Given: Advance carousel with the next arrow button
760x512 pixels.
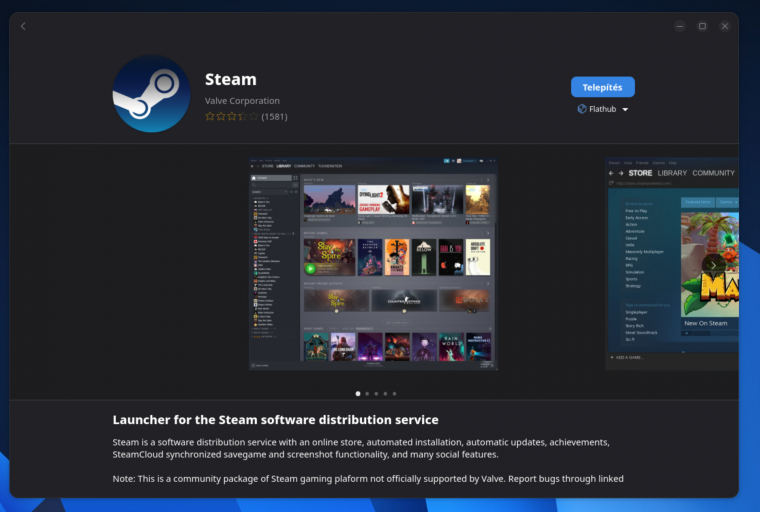Looking at the screenshot, I should click(713, 265).
